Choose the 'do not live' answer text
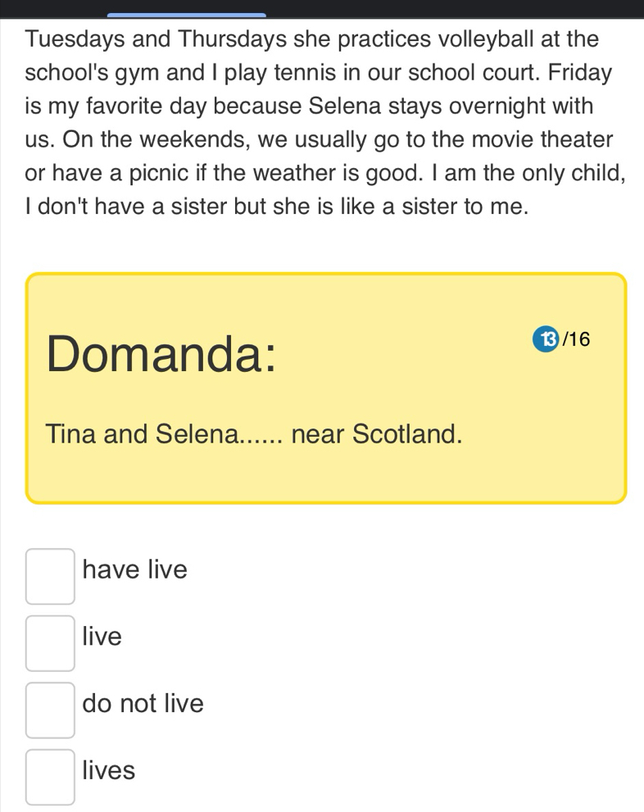Viewport: 644px width, 812px height. [x=143, y=703]
